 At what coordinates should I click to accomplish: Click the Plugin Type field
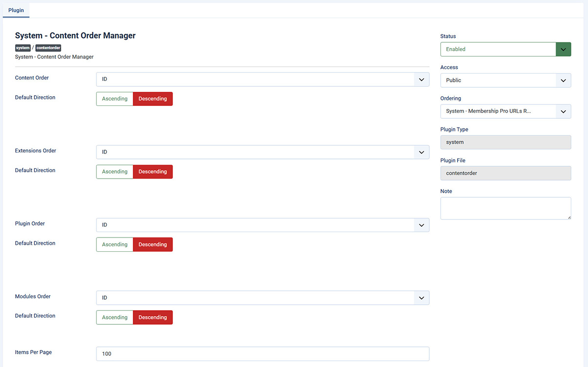click(x=505, y=142)
